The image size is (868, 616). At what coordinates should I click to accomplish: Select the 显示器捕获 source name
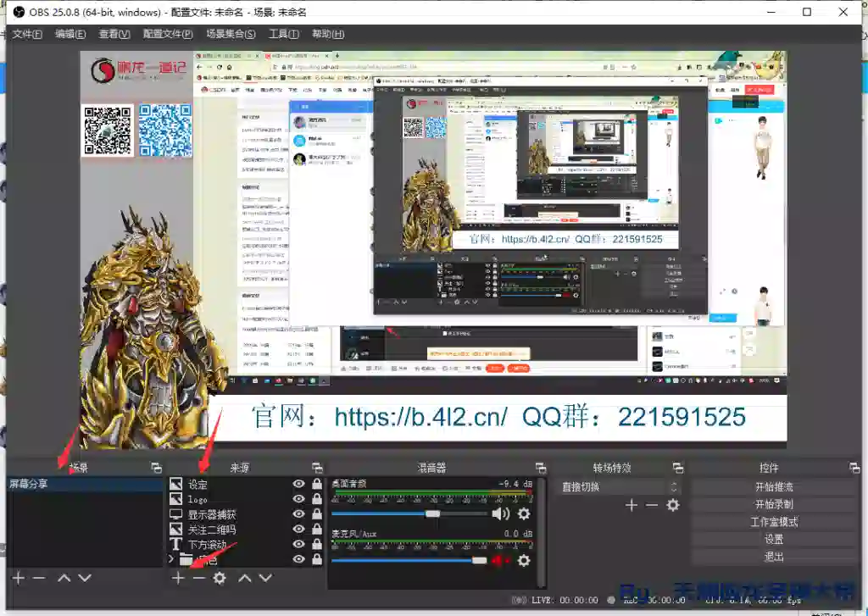click(212, 514)
